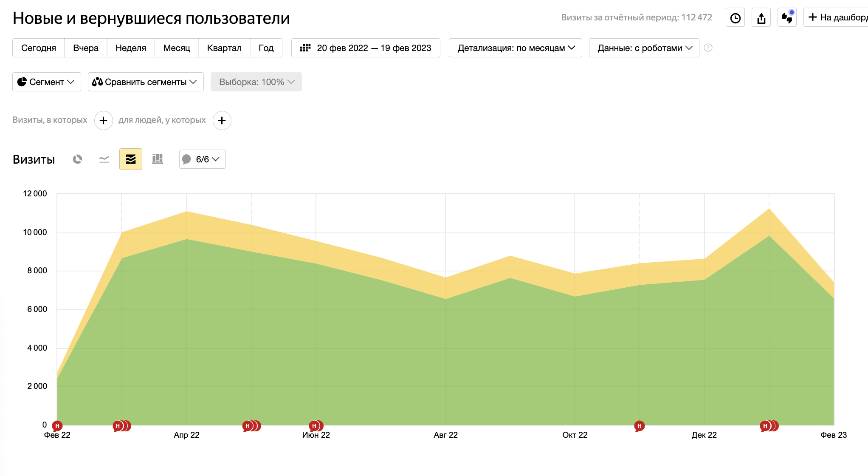Open Сравнить сегменты dropdown

146,82
